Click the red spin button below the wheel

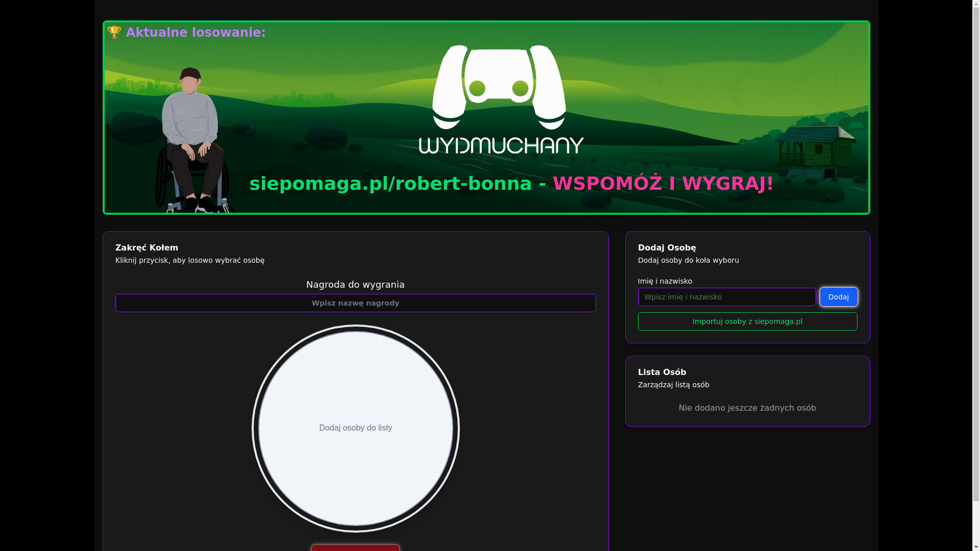coord(356,548)
